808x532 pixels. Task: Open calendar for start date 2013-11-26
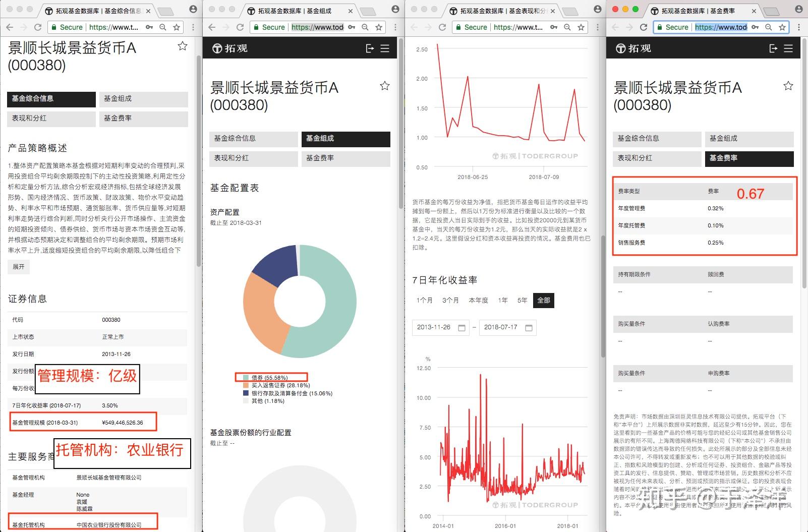(x=461, y=328)
